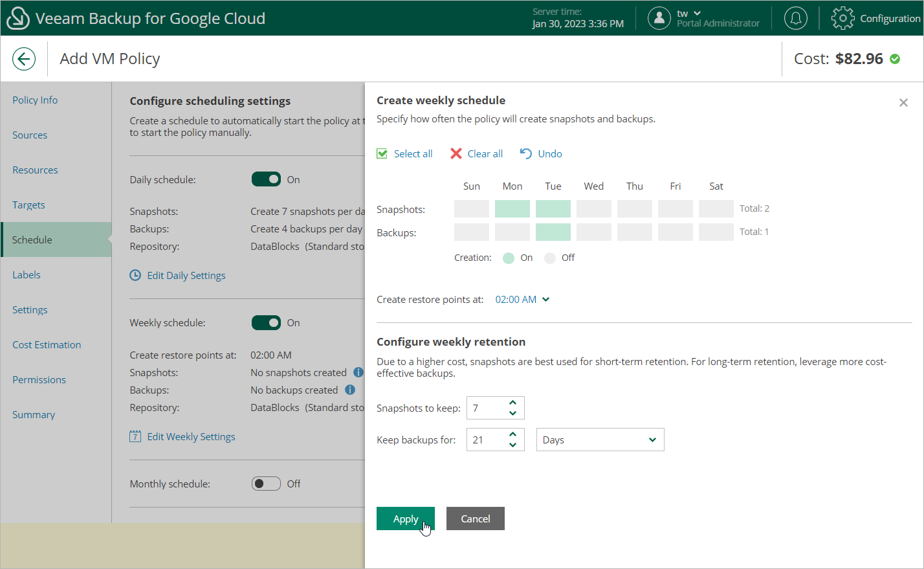The image size is (924, 569).
Task: Close the Create weekly schedule panel
Action: tap(903, 103)
